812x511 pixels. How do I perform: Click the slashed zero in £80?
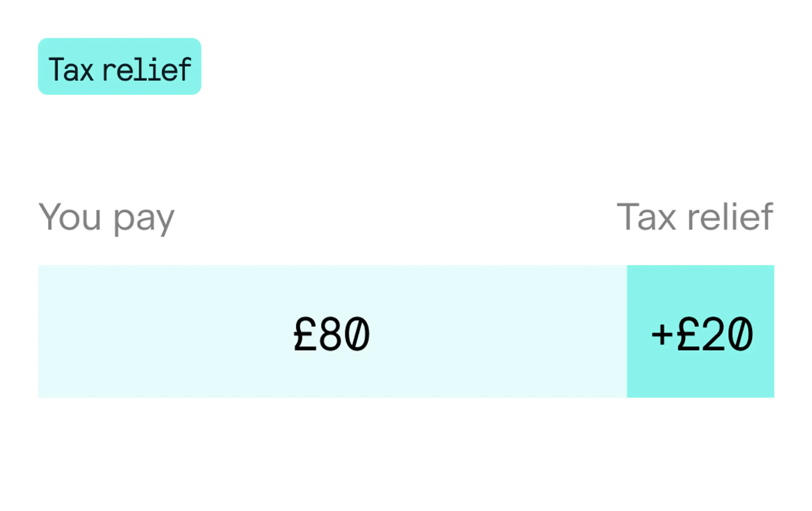pyautogui.click(x=357, y=334)
